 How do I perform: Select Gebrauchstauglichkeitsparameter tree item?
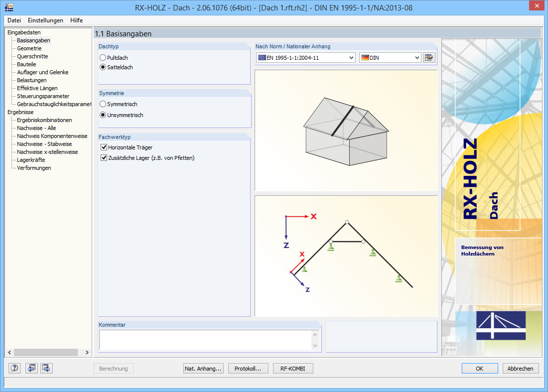(x=54, y=104)
